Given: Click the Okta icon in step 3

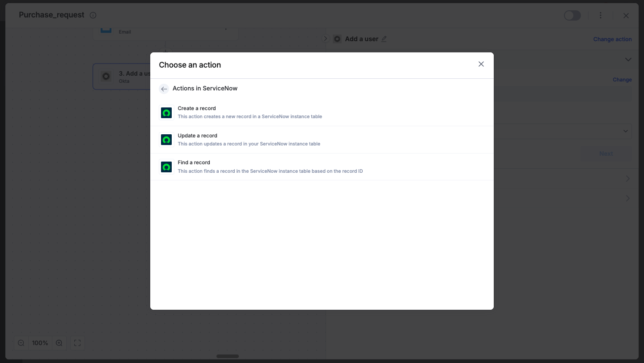Looking at the screenshot, I should tap(106, 77).
